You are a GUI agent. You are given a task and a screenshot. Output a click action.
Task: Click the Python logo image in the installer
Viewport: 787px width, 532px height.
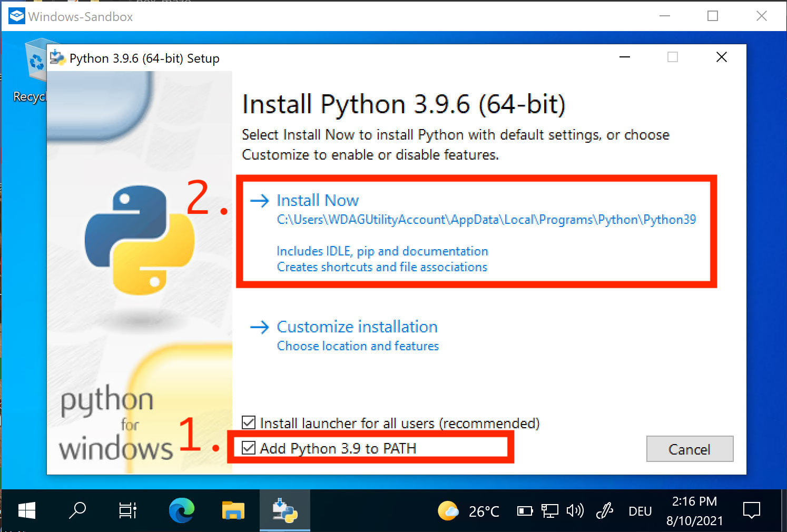(140, 240)
